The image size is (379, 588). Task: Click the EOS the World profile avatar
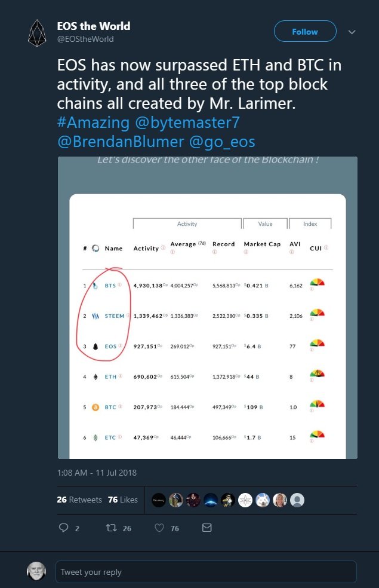click(37, 33)
